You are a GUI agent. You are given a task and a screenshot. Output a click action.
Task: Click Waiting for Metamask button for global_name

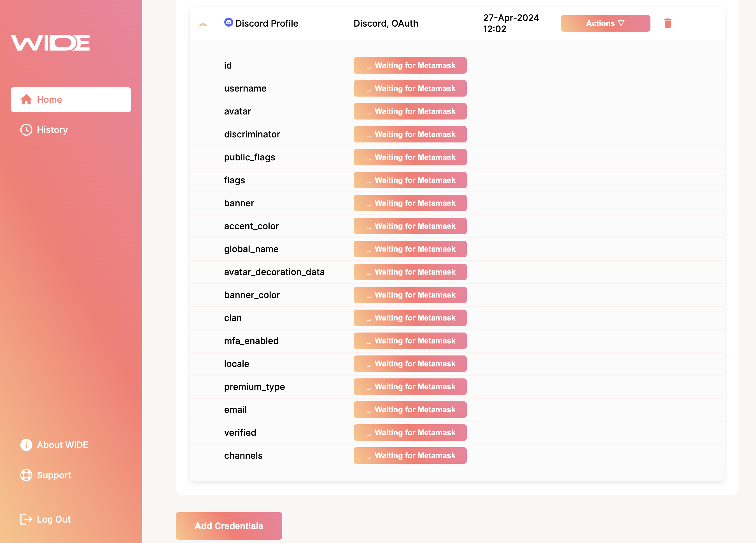(x=410, y=249)
